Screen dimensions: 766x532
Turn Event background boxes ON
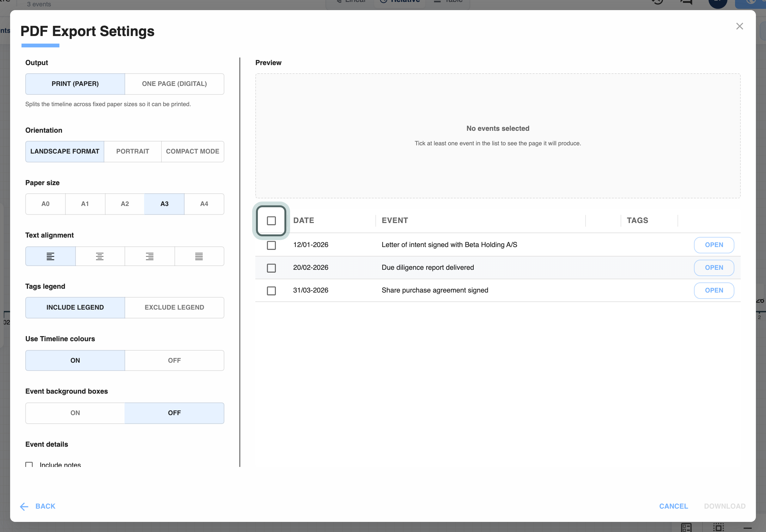pos(75,413)
